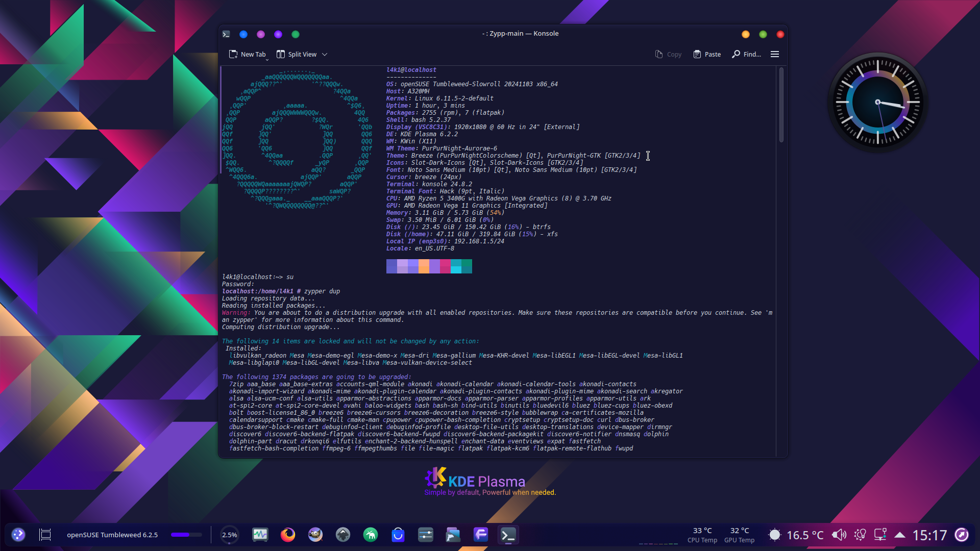Click the Konsole vertical scrollbar handle

pos(781,105)
